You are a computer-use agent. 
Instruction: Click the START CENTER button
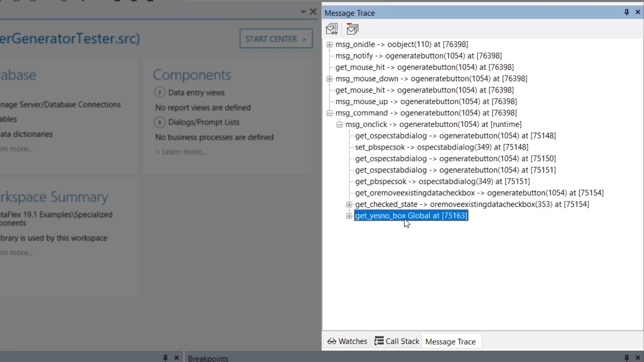[276, 39]
